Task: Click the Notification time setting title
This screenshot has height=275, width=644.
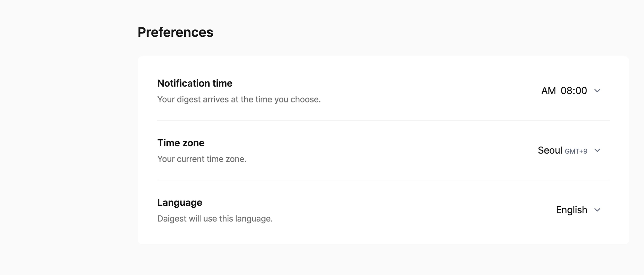Action: 195,83
